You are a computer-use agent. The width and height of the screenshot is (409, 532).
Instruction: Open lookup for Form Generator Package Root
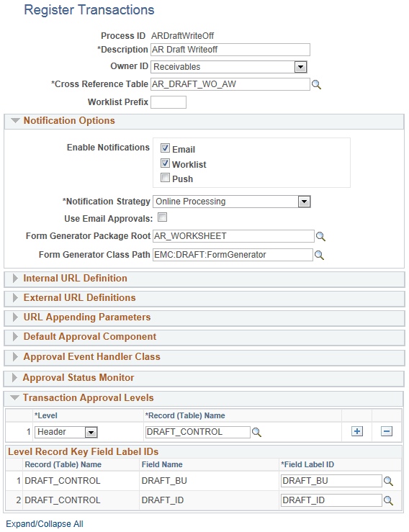point(320,236)
